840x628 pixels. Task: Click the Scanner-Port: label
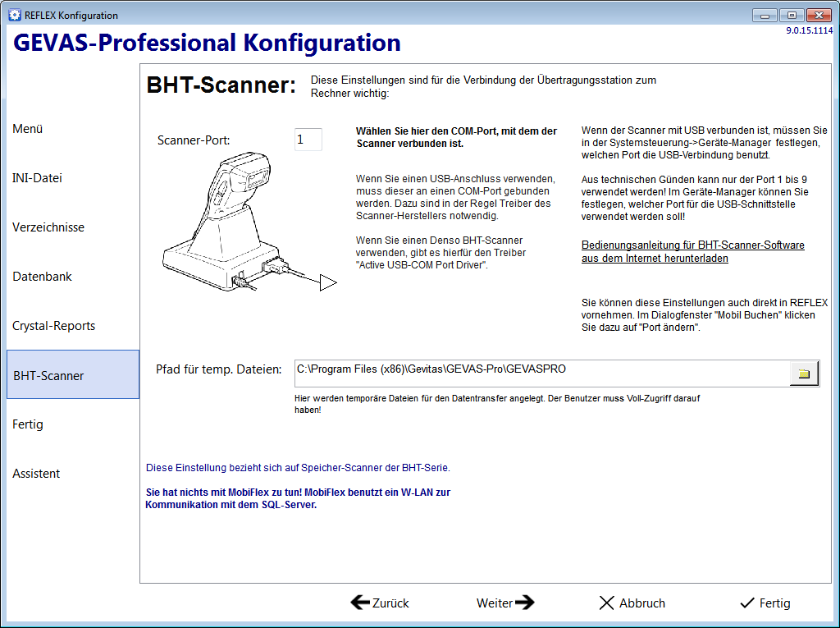point(194,140)
